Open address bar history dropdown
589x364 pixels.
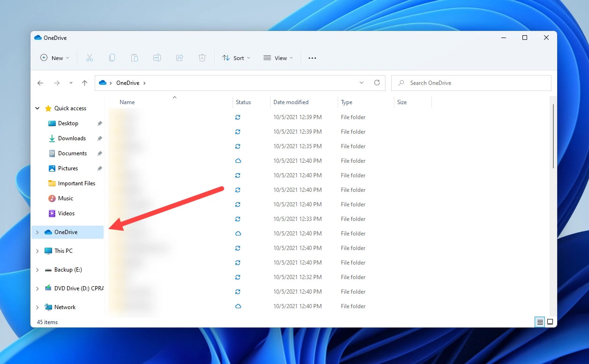click(362, 83)
